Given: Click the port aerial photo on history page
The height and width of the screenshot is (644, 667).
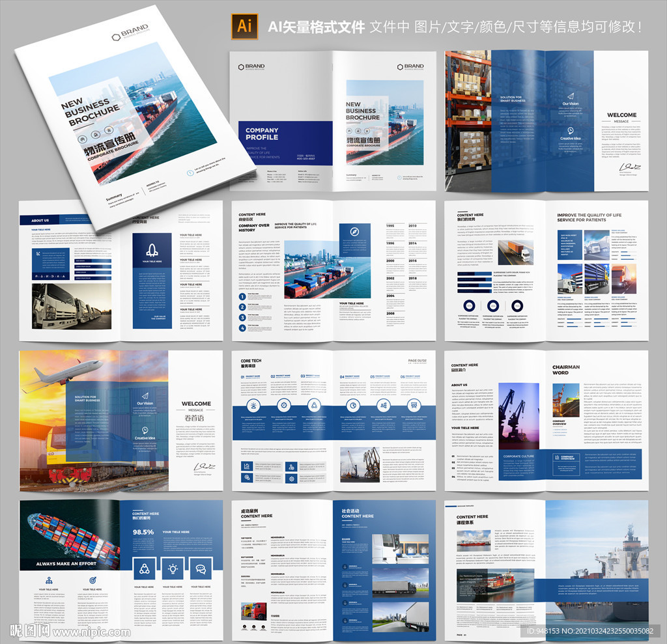Looking at the screenshot, I should [x=327, y=270].
